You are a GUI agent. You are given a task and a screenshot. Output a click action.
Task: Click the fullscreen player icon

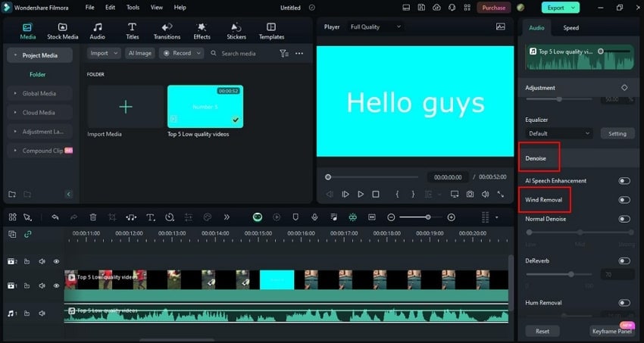[x=500, y=194]
